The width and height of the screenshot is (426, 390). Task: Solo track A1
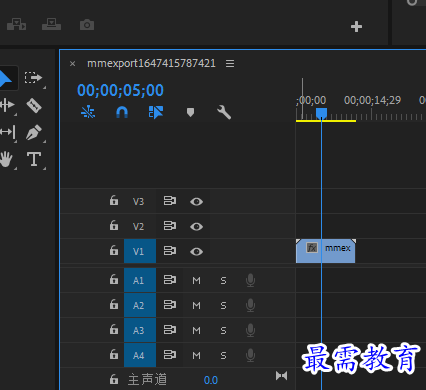pyautogui.click(x=223, y=281)
